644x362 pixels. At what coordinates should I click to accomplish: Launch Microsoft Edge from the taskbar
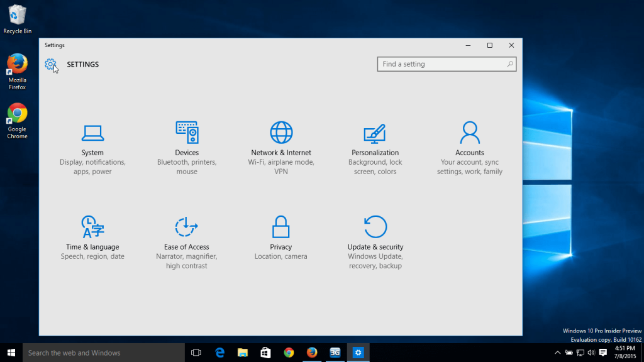tap(219, 353)
